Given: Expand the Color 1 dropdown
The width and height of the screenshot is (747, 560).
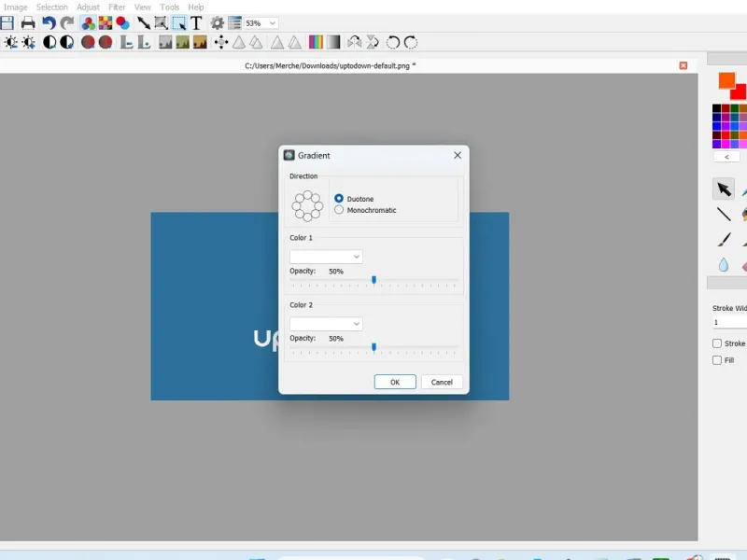Looking at the screenshot, I should coord(326,257).
